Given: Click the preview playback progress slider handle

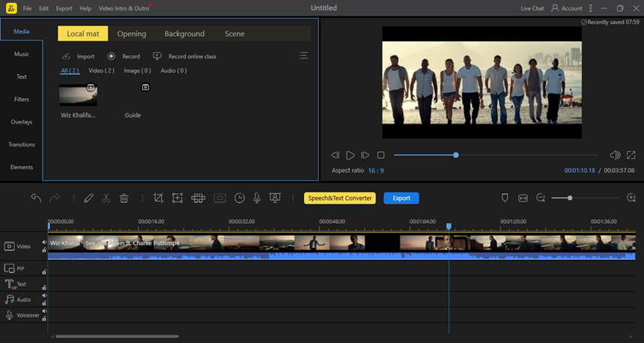Looking at the screenshot, I should (x=456, y=155).
